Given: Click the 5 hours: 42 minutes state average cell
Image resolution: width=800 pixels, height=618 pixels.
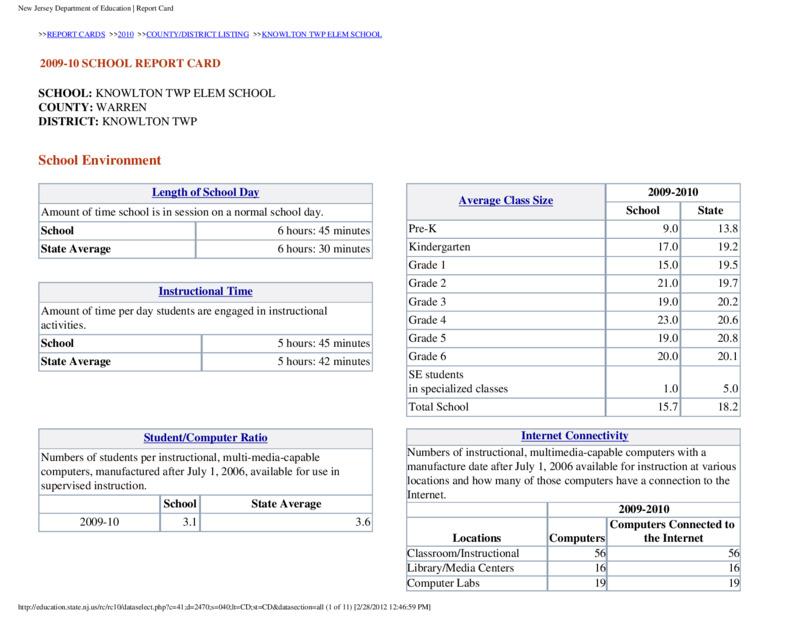Looking at the screenshot, I should coord(287,361).
